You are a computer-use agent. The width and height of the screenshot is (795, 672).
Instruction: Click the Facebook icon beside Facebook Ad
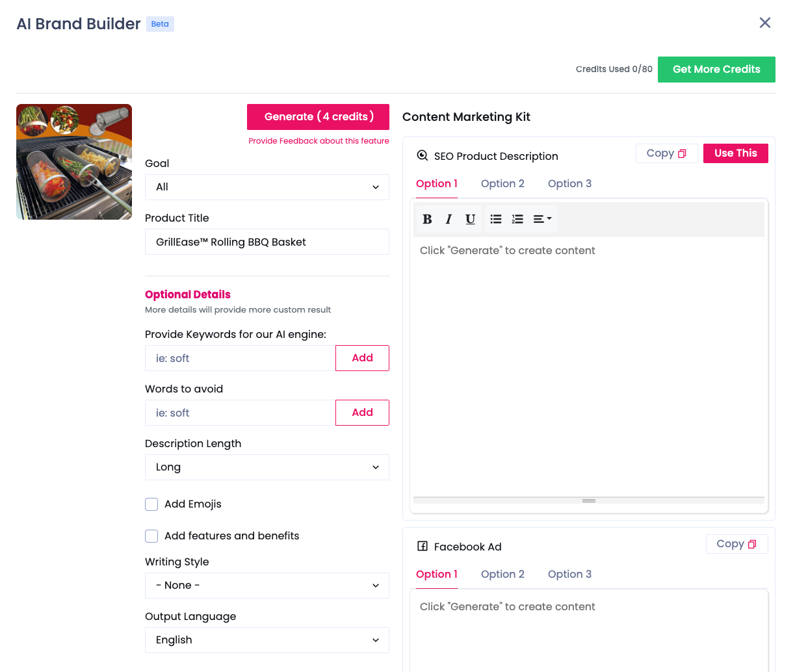point(423,547)
